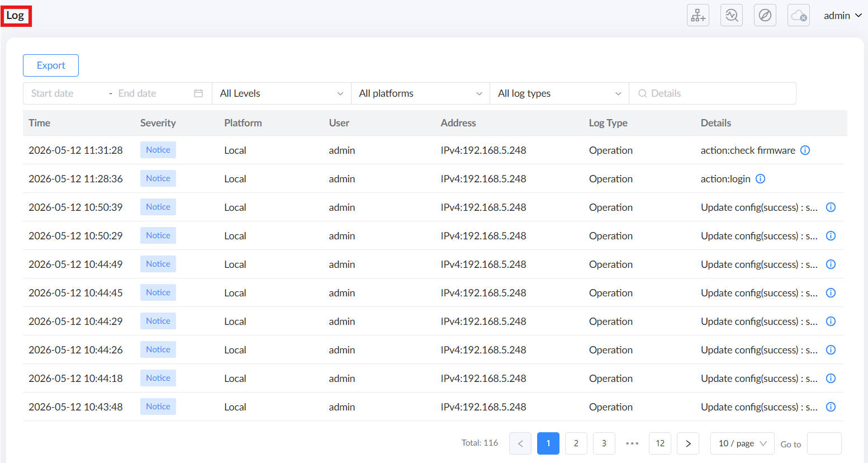Open the compass explore icon

coord(765,15)
